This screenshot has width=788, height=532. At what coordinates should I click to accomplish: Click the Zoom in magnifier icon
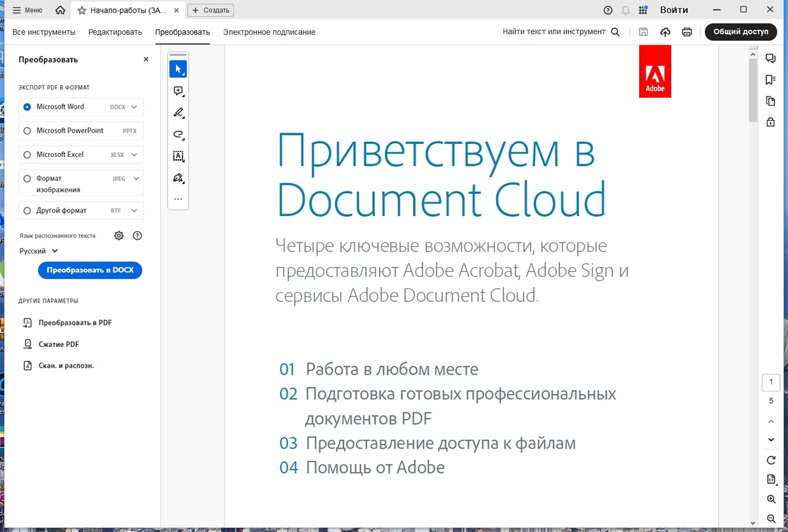click(771, 500)
